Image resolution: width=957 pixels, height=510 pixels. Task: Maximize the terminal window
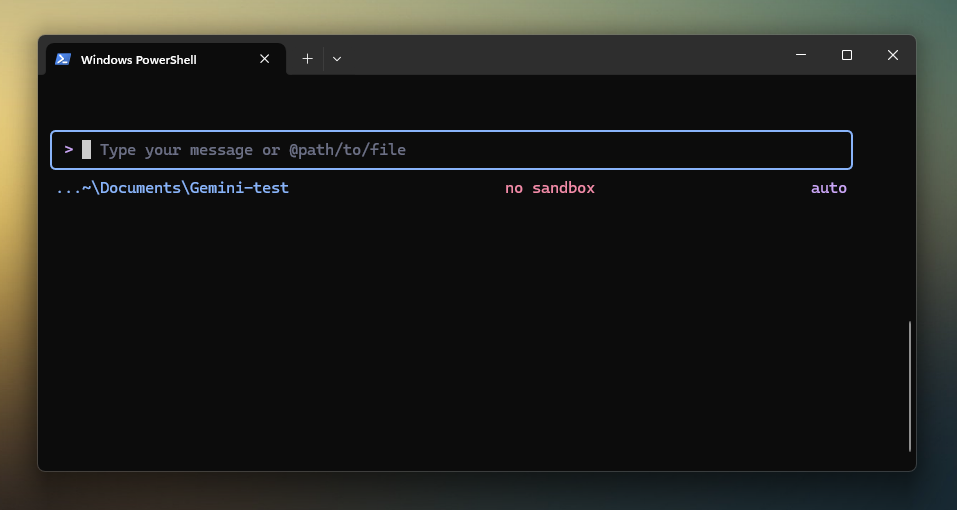847,55
